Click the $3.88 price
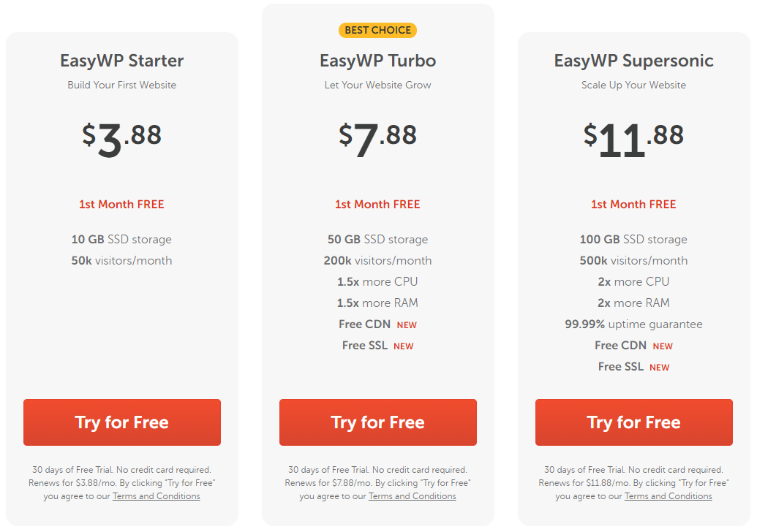 [x=122, y=140]
